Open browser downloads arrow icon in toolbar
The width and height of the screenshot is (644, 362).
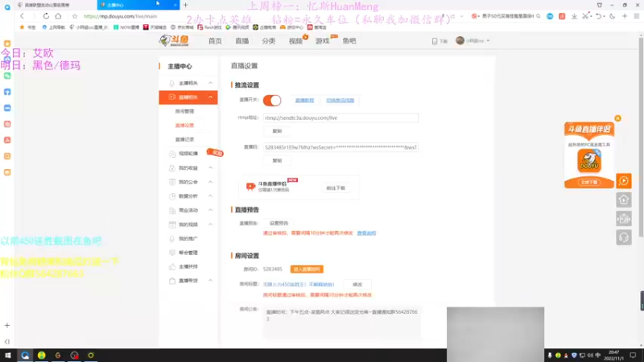pos(574,16)
